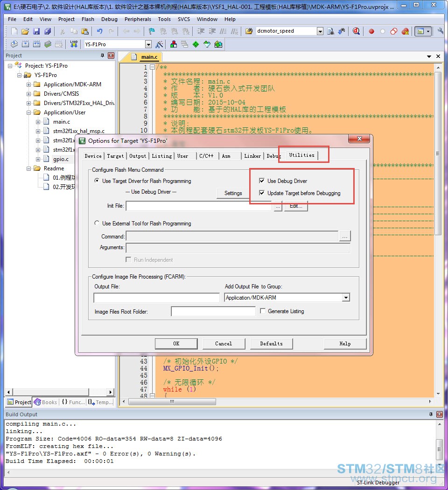Select gpio.c in project tree
Image resolution: width=448 pixels, height=490 pixels.
61,159
